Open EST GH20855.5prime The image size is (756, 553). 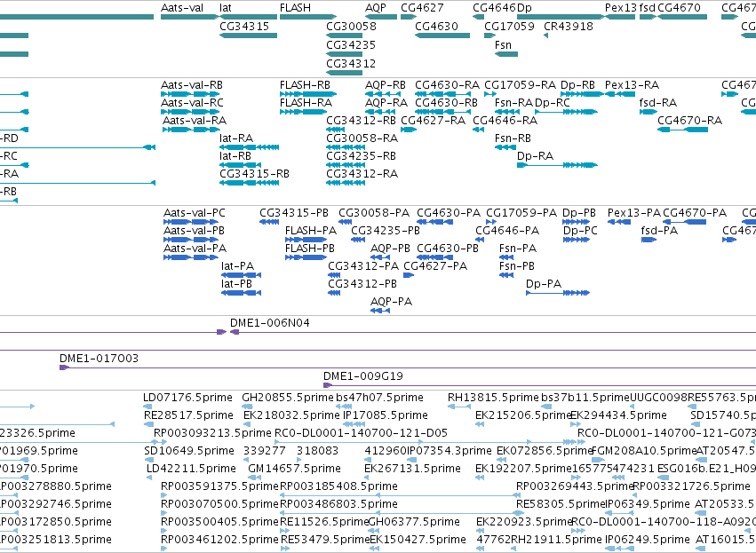point(288,398)
